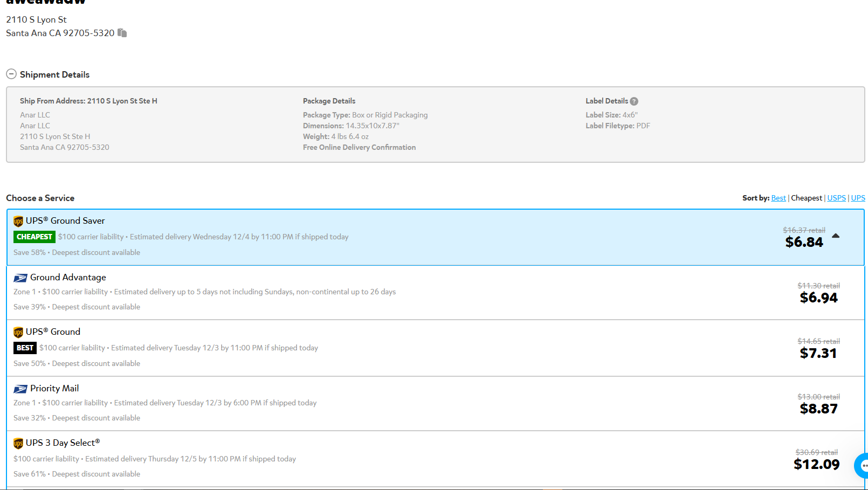868x490 pixels.
Task: Choose the Ground Advantage service title
Action: coord(68,277)
